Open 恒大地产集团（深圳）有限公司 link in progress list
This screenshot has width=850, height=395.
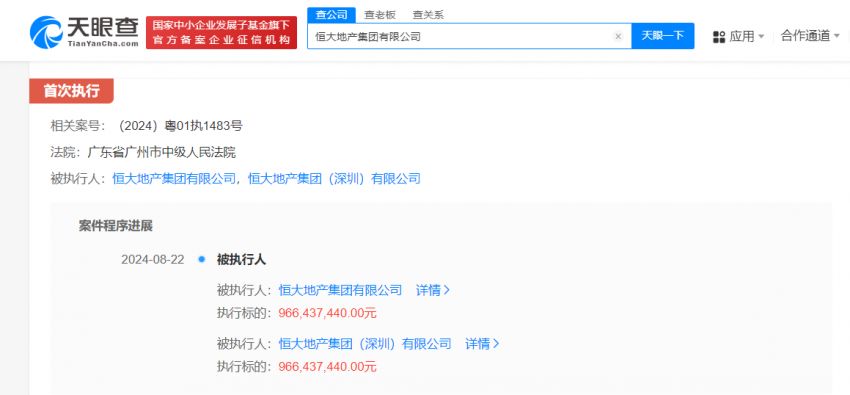(x=365, y=344)
